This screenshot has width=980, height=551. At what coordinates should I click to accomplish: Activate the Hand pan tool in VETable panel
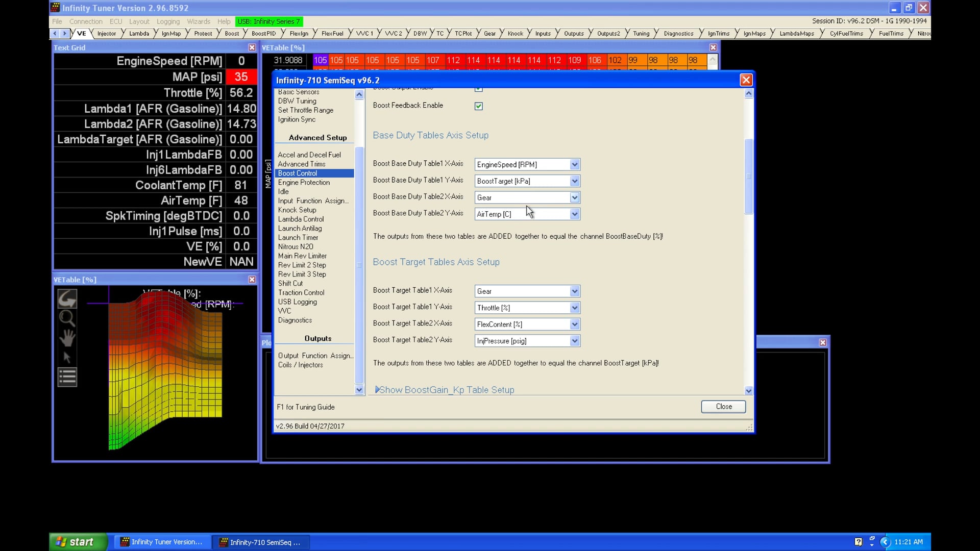pyautogui.click(x=67, y=338)
